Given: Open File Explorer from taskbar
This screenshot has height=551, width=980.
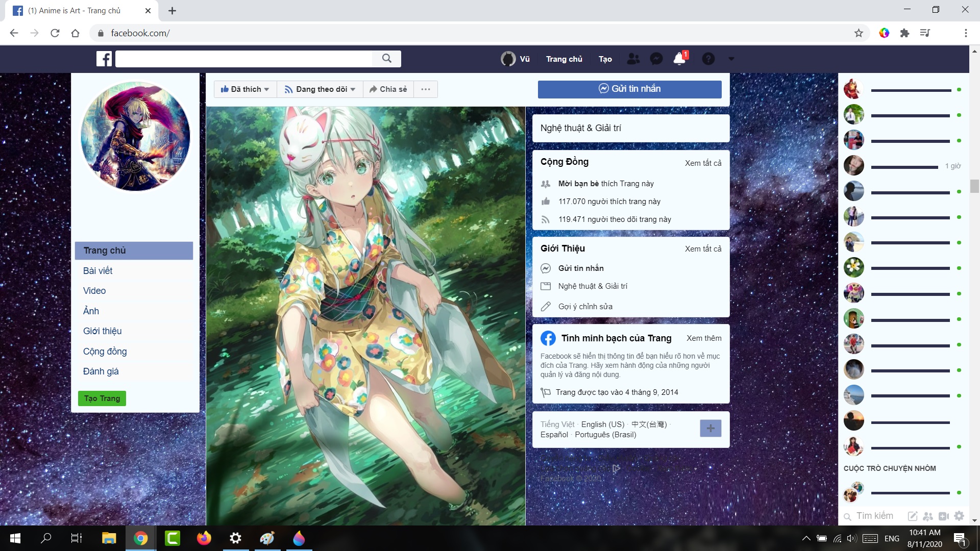Looking at the screenshot, I should pyautogui.click(x=109, y=538).
